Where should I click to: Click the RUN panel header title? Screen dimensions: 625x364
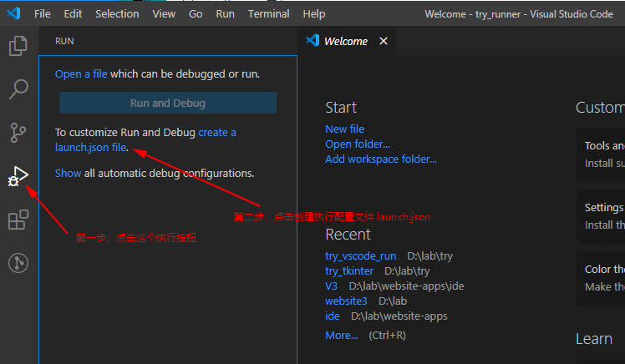[64, 41]
